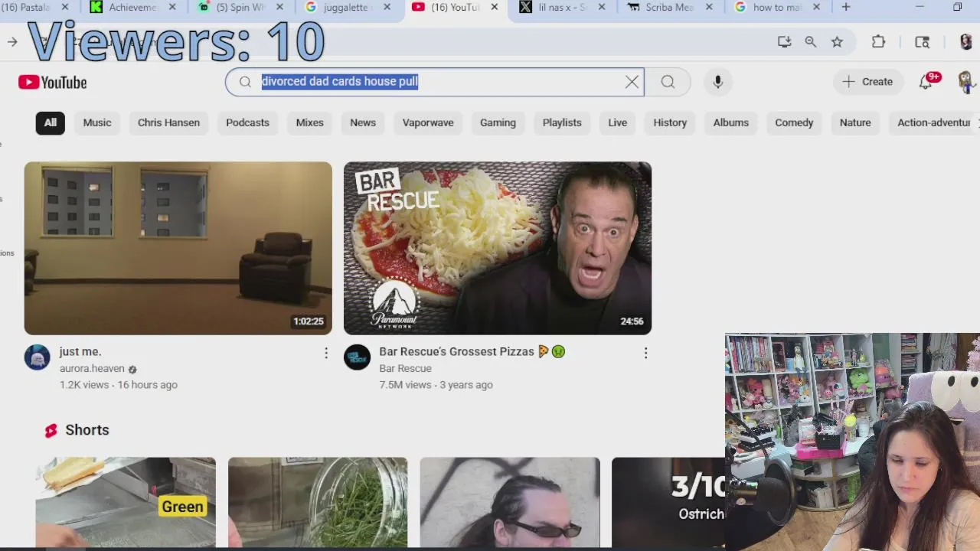980x551 pixels.
Task: Open more options for 'just me.' video
Action: (x=326, y=353)
